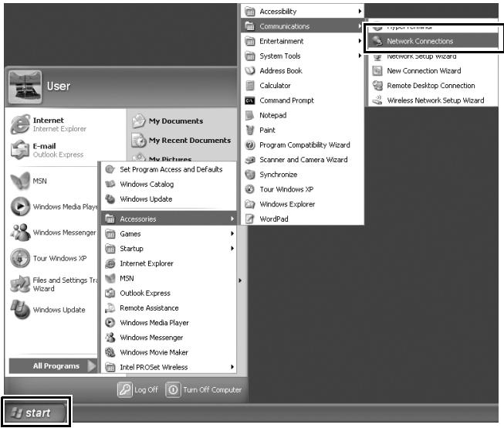
Task: Click the Calculator icon in Accessories
Action: click(250, 86)
